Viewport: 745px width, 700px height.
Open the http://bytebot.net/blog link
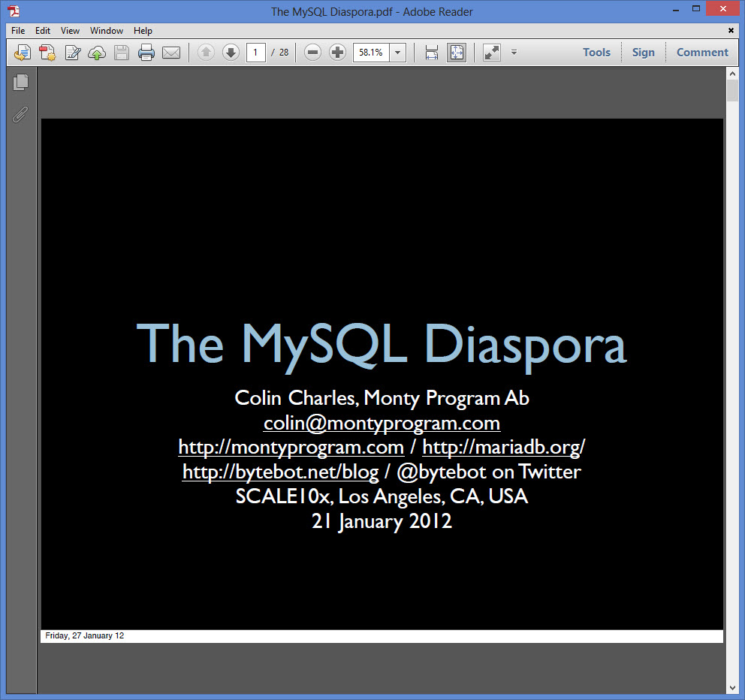coord(281,472)
